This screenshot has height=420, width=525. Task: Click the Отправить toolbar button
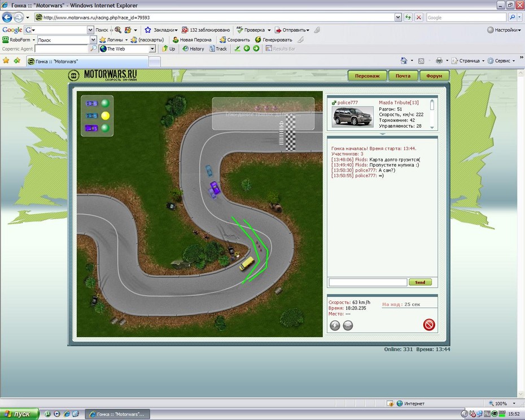point(292,30)
